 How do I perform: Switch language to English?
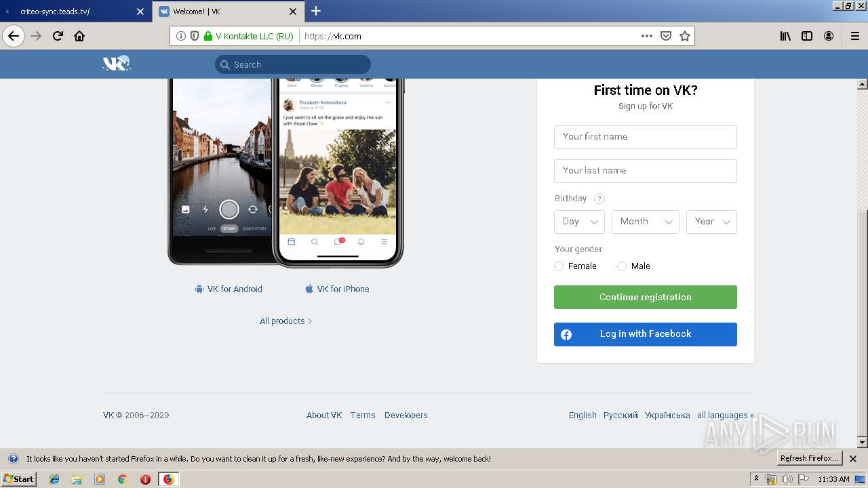tap(583, 415)
